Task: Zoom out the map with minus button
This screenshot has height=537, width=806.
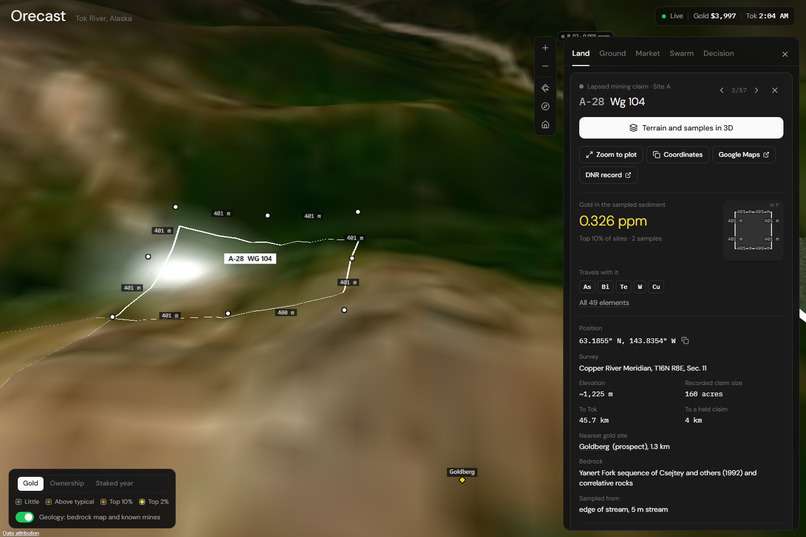Action: click(x=545, y=66)
